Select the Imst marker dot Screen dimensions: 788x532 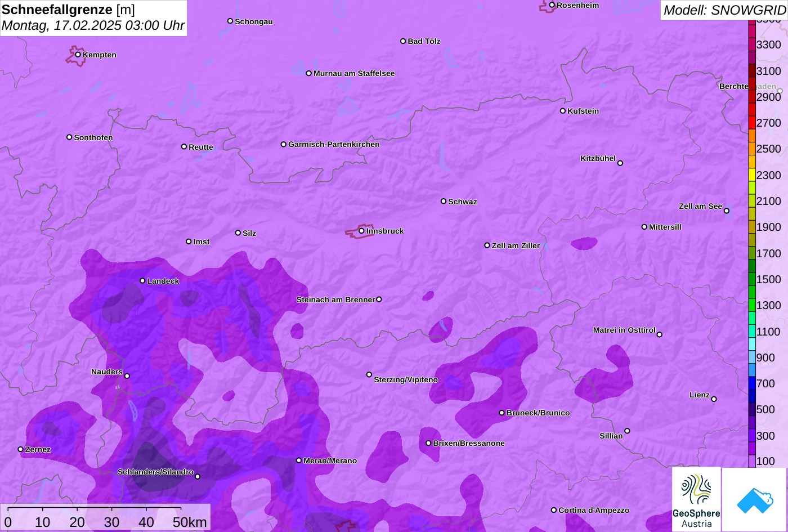pos(189,242)
